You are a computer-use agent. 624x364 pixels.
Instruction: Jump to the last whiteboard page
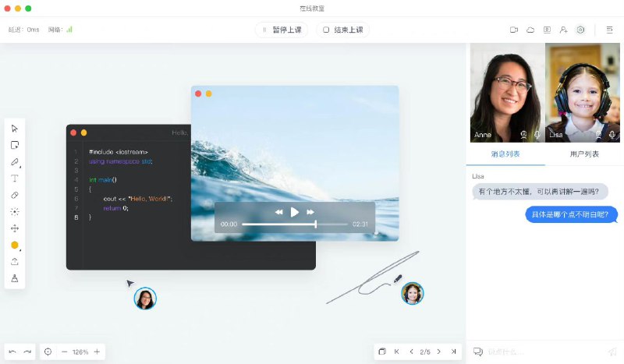[x=453, y=352]
